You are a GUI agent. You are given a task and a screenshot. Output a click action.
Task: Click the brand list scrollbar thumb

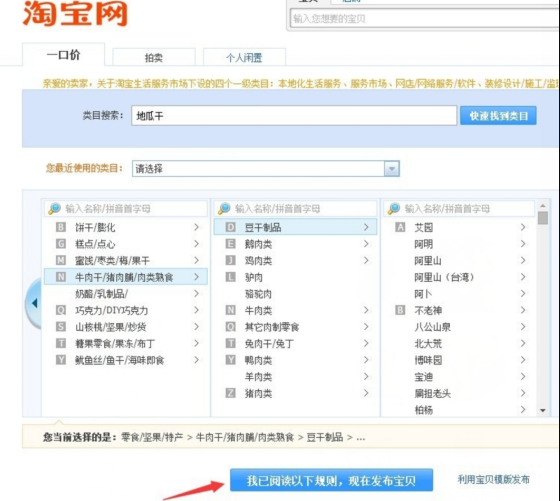click(x=543, y=218)
